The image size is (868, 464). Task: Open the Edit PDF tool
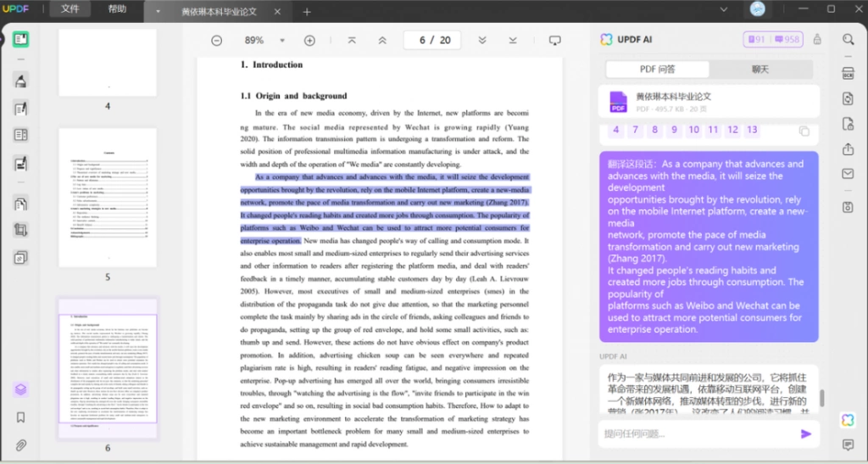[x=20, y=108]
